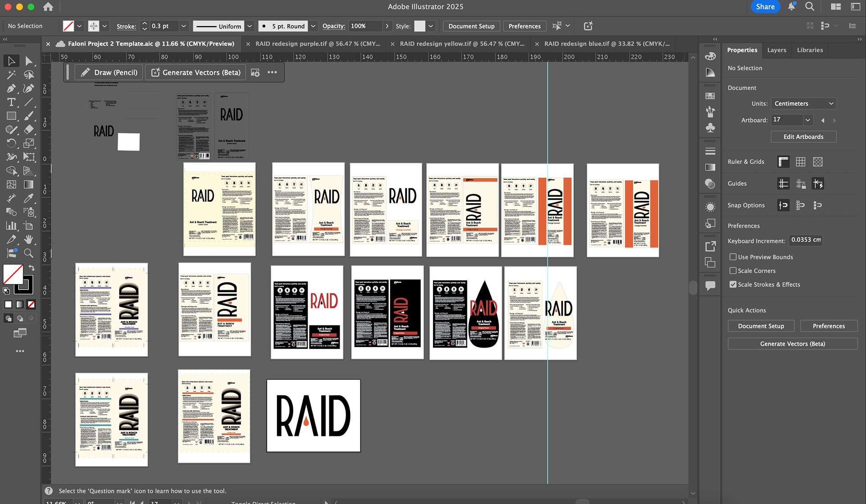Select the Lasso tool
The width and height of the screenshot is (866, 504).
[x=29, y=75]
